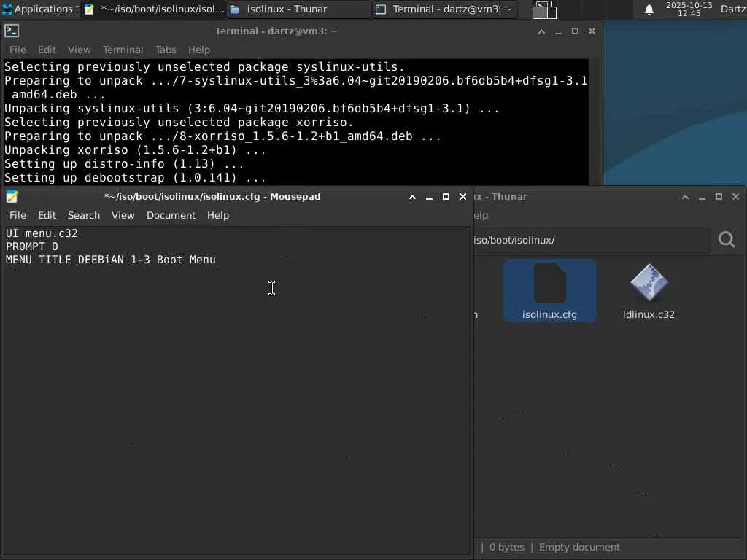Open the Terminal window's View menu

[x=79, y=50]
